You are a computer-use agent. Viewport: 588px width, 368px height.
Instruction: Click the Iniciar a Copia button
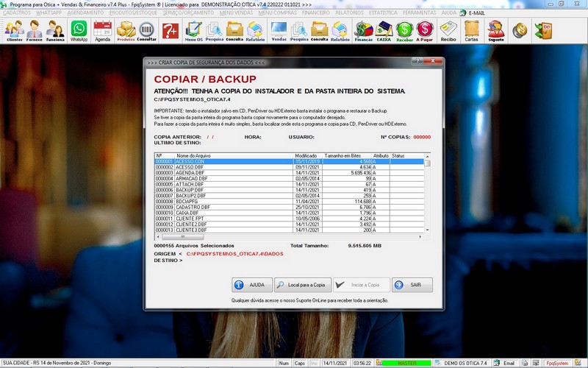point(362,285)
